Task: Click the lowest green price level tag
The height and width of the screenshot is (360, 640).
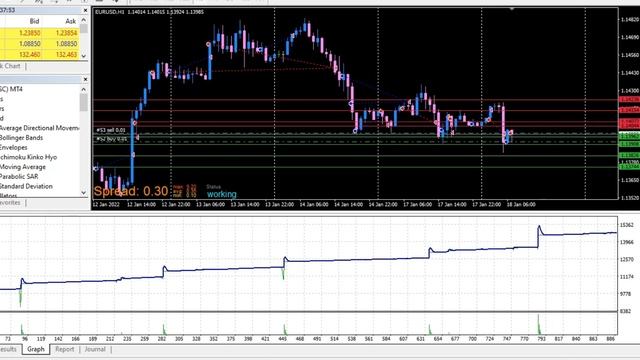Action: pyautogui.click(x=629, y=166)
